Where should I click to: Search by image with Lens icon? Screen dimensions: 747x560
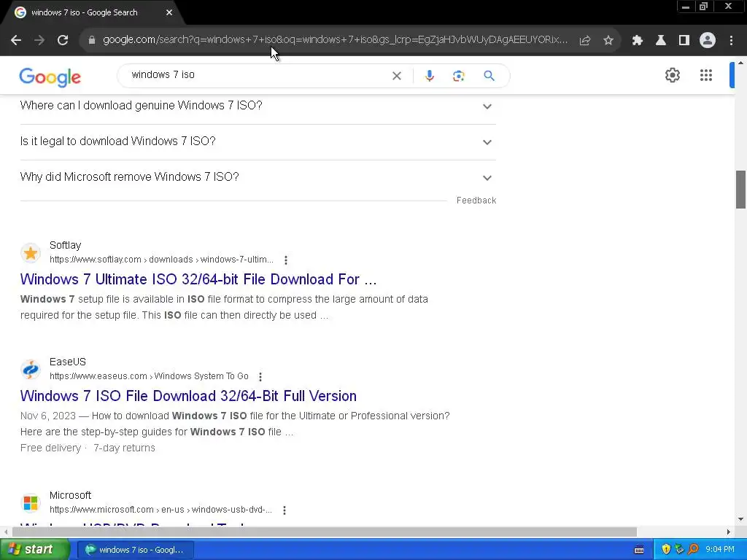pyautogui.click(x=458, y=76)
